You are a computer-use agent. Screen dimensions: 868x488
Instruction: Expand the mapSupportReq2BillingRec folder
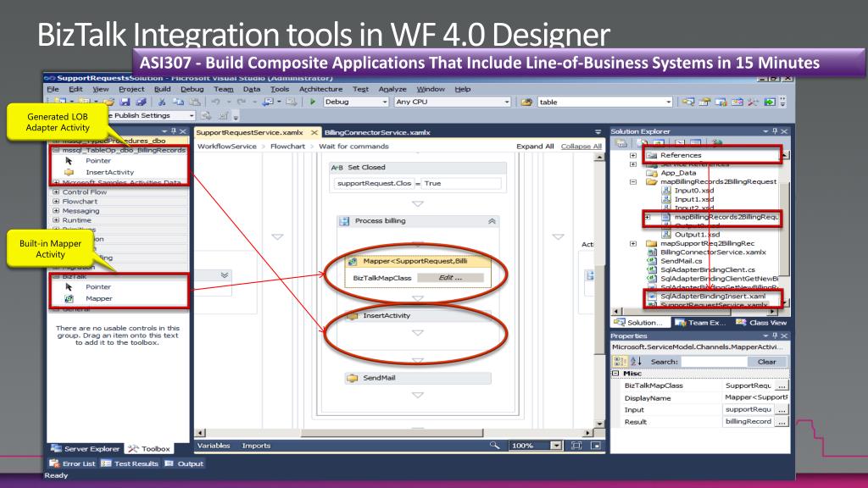coord(633,243)
